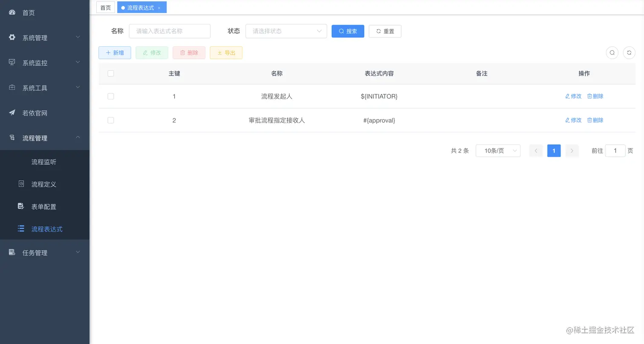Click 修改 link for 流程发起人 row
The height and width of the screenshot is (344, 644).
coord(573,96)
